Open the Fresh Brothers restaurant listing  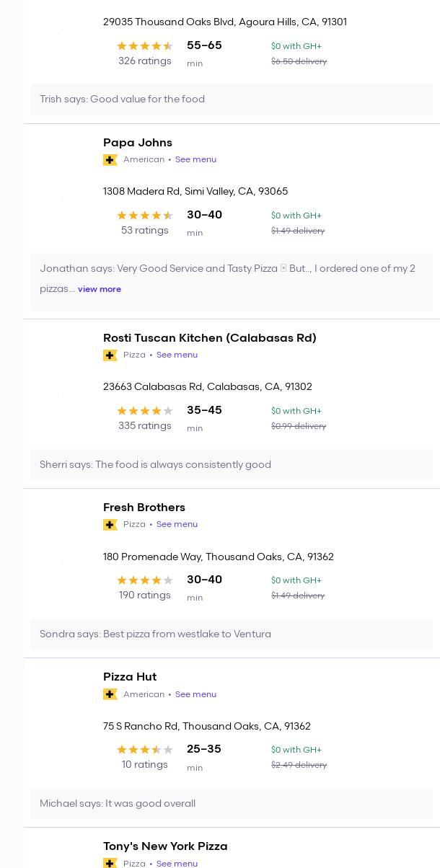pos(144,508)
